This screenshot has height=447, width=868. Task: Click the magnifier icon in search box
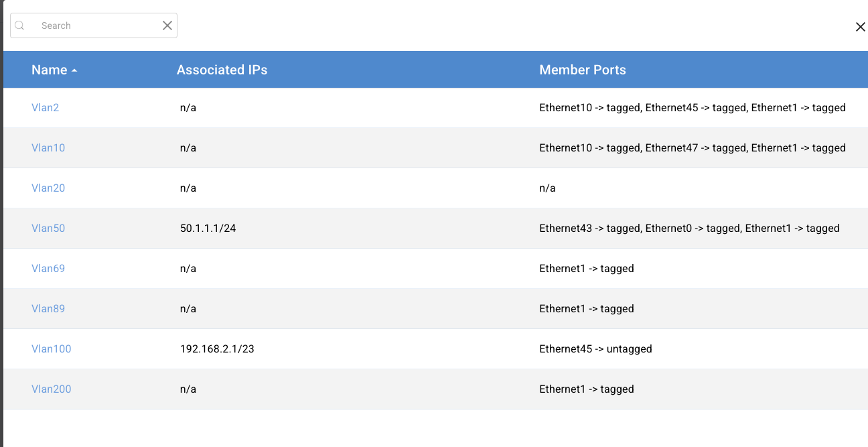(x=20, y=25)
